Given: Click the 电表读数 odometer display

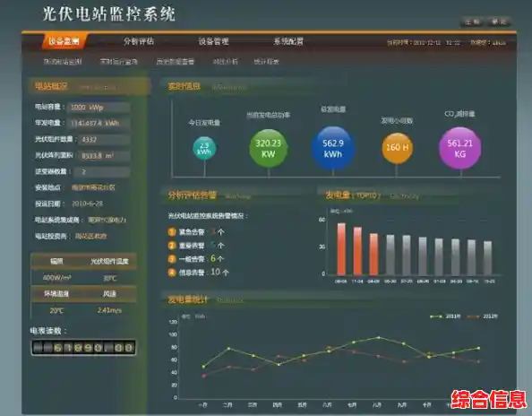Looking at the screenshot, I should [83, 347].
